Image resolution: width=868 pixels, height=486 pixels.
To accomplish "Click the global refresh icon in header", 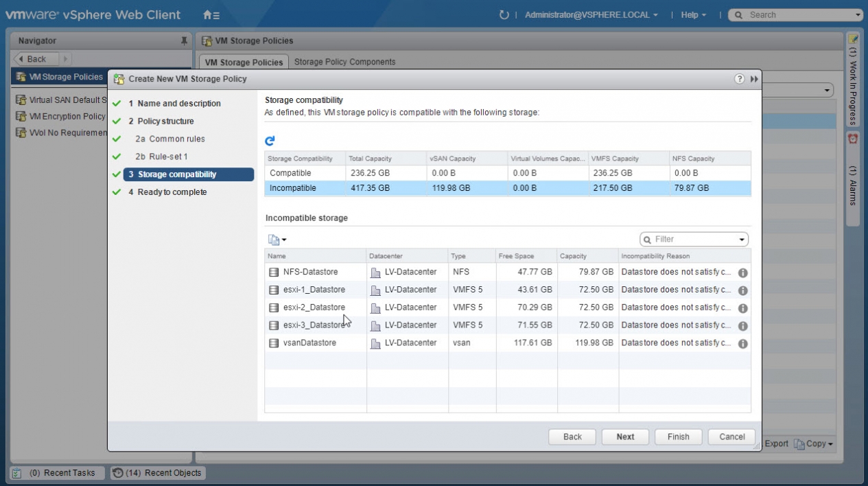I will point(504,15).
